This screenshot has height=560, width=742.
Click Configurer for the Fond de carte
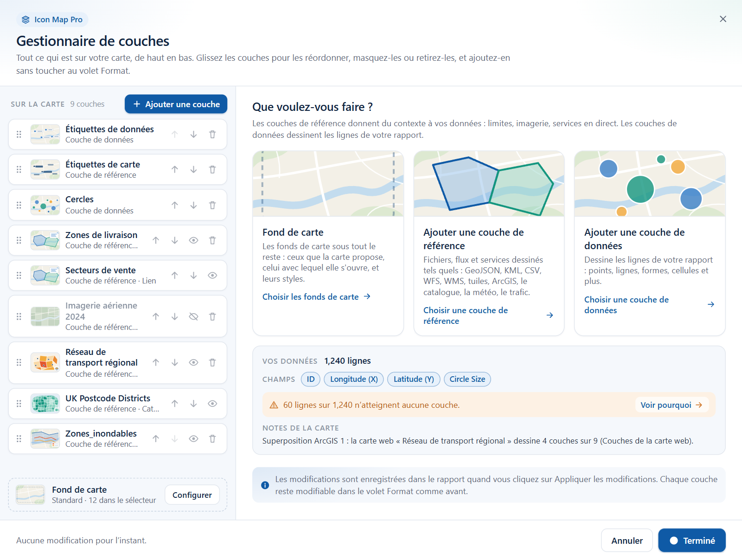(192, 496)
